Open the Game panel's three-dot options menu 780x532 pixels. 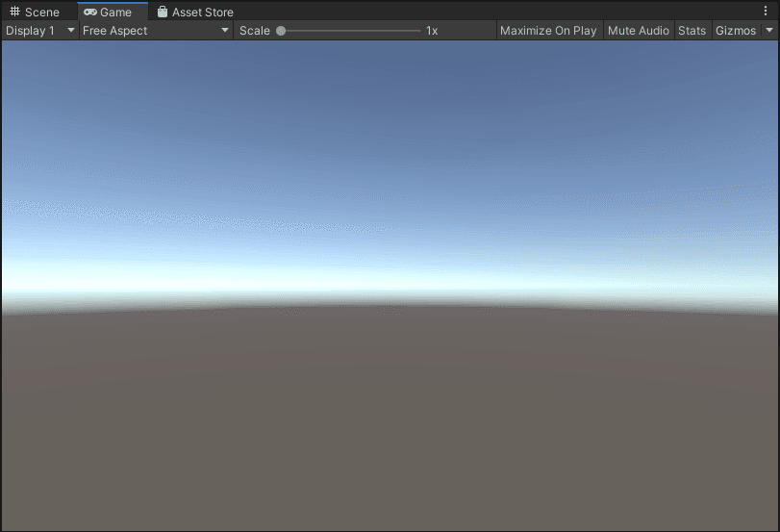point(766,11)
